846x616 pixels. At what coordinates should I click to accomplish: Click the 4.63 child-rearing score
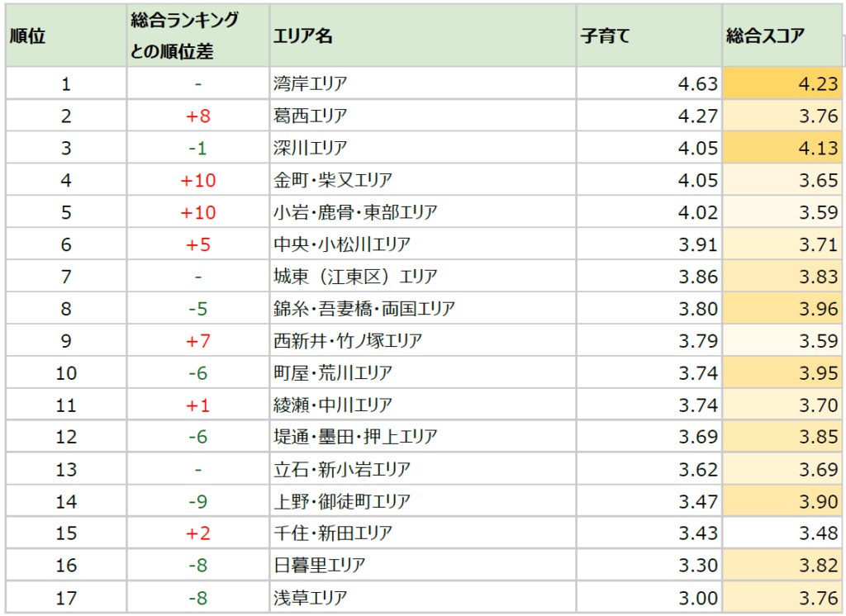pos(697,83)
